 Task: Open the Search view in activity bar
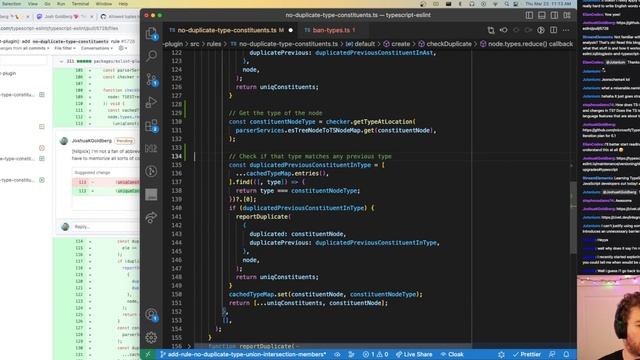pos(151,55)
